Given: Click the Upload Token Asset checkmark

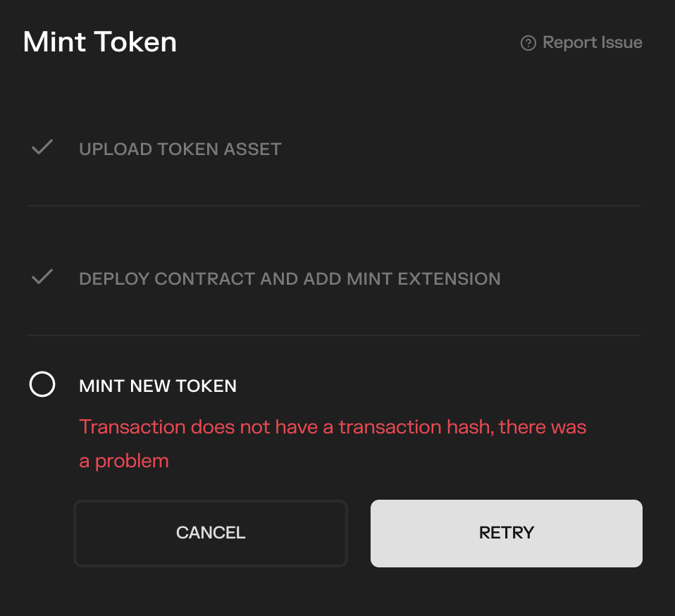Looking at the screenshot, I should pyautogui.click(x=42, y=148).
